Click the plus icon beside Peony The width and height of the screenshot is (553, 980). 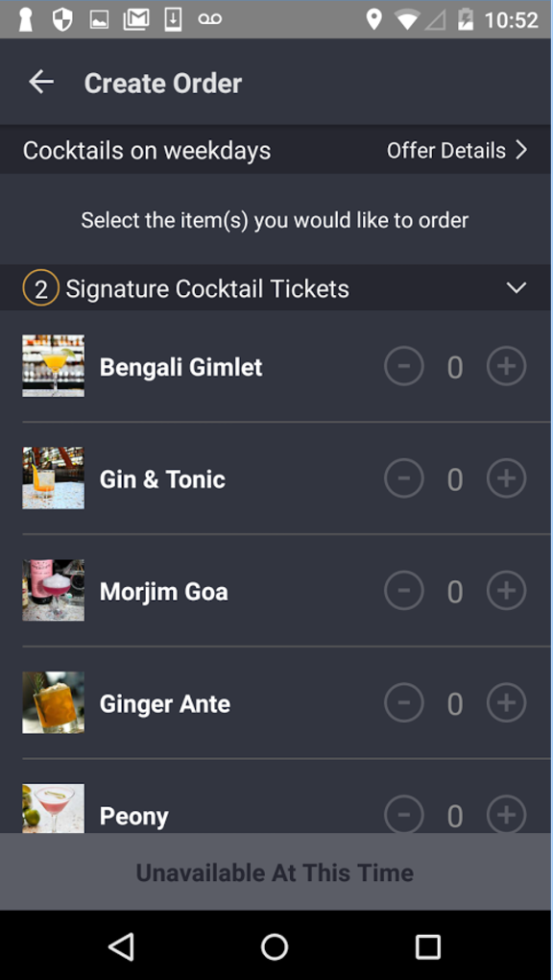pyautogui.click(x=506, y=814)
